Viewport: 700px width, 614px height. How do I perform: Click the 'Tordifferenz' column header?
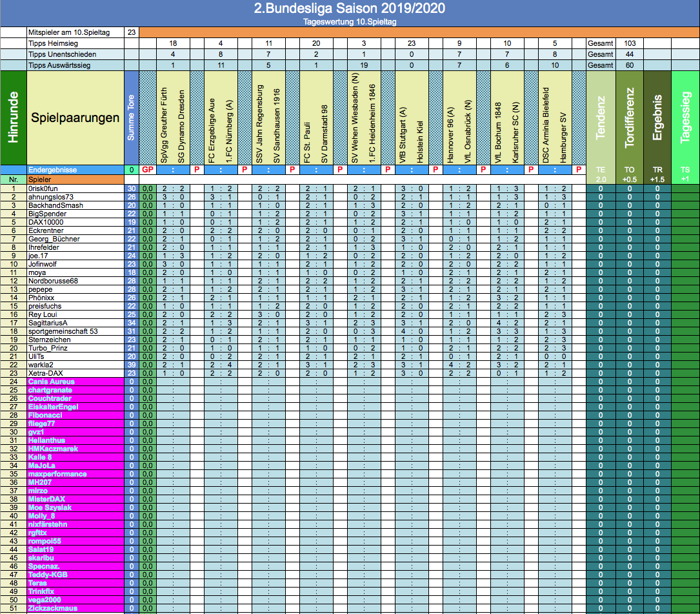(x=630, y=118)
